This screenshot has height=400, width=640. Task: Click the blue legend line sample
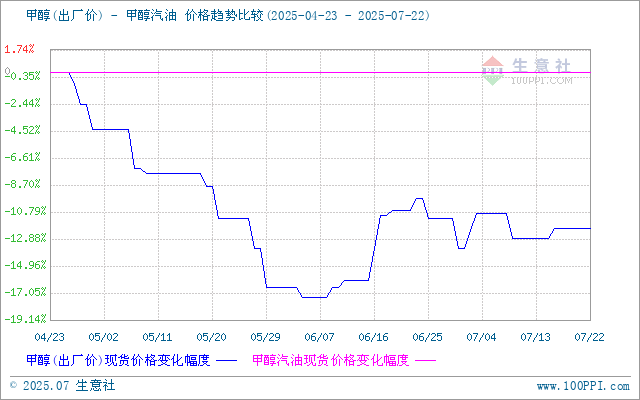tap(226, 361)
